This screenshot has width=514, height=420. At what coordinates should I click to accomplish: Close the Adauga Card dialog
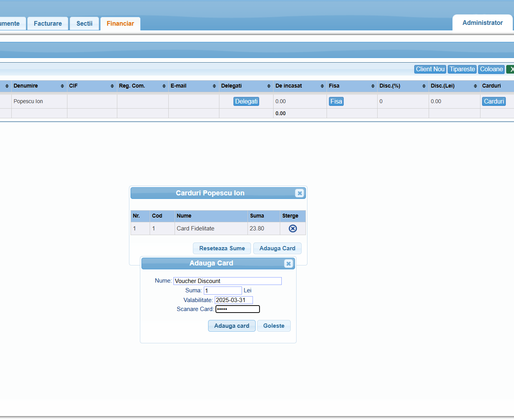(x=288, y=264)
